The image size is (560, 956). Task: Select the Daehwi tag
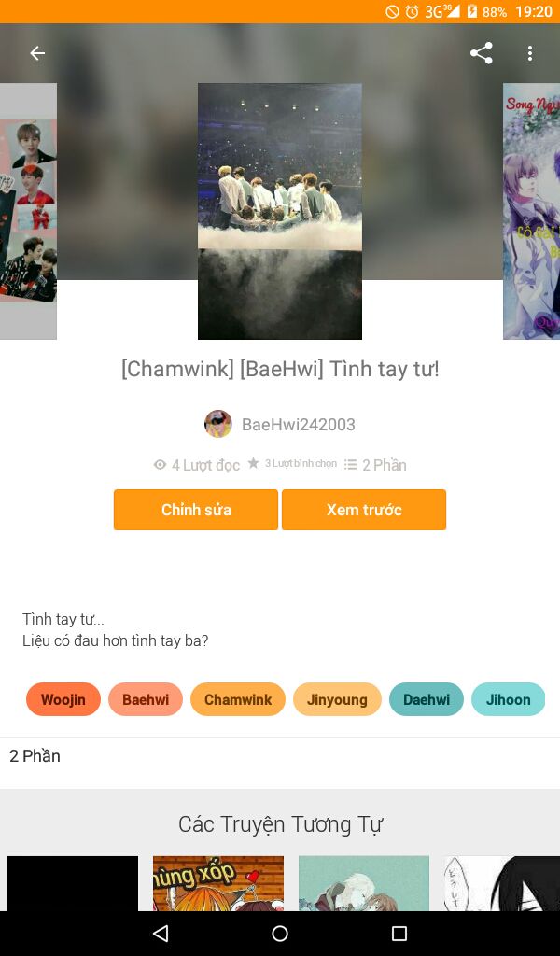(427, 699)
